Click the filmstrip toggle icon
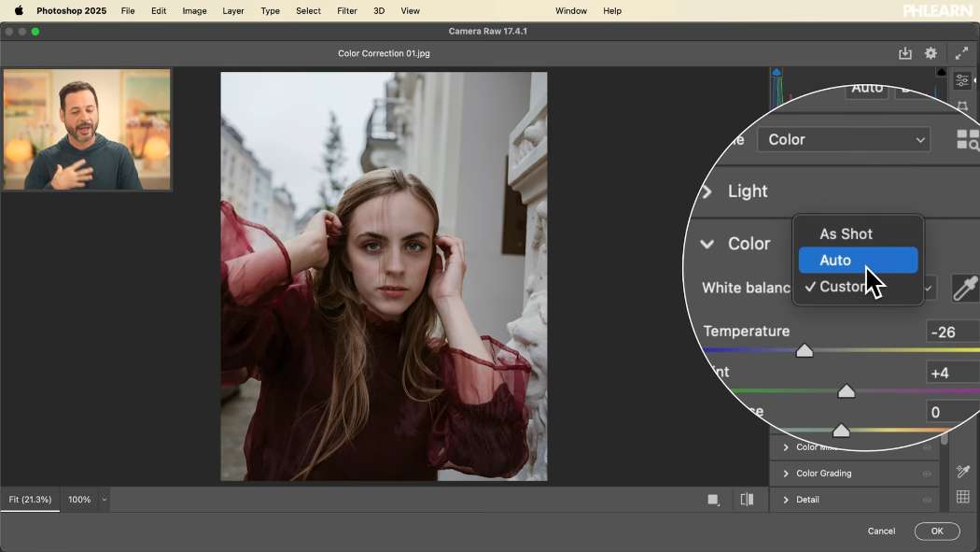 pyautogui.click(x=713, y=500)
